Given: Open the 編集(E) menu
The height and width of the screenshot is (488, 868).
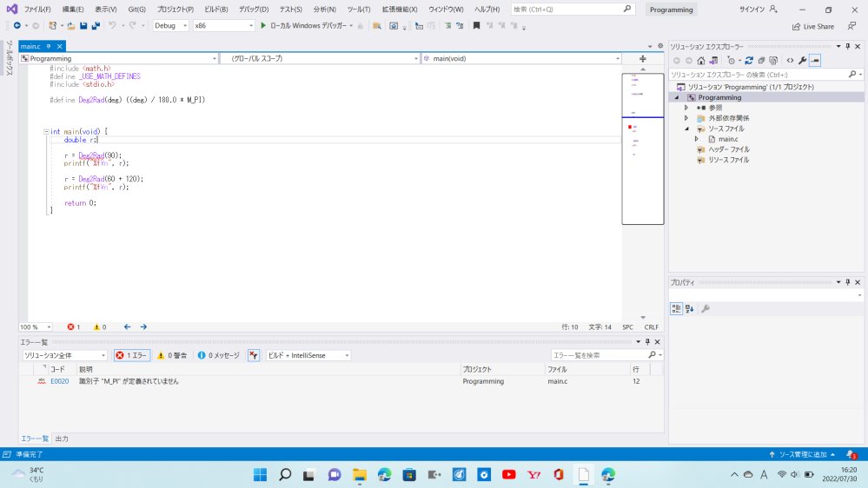Looking at the screenshot, I should coord(73,10).
